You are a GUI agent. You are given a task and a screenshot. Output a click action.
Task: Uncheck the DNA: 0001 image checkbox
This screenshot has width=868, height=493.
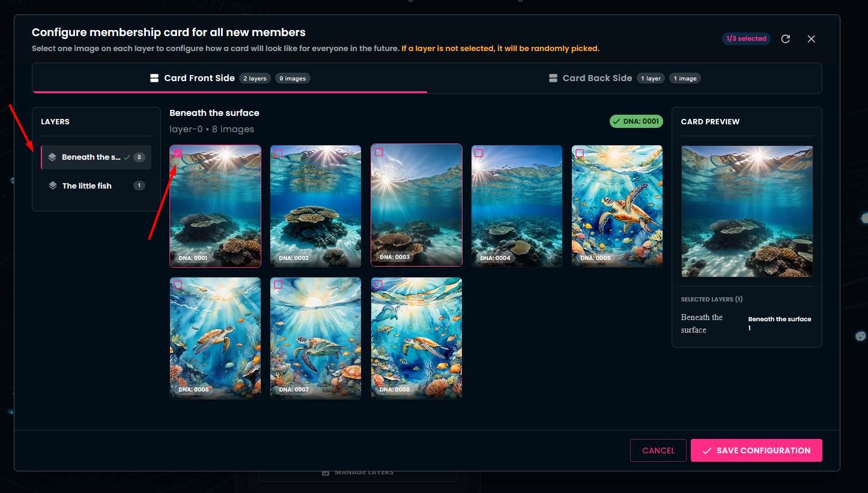[178, 153]
